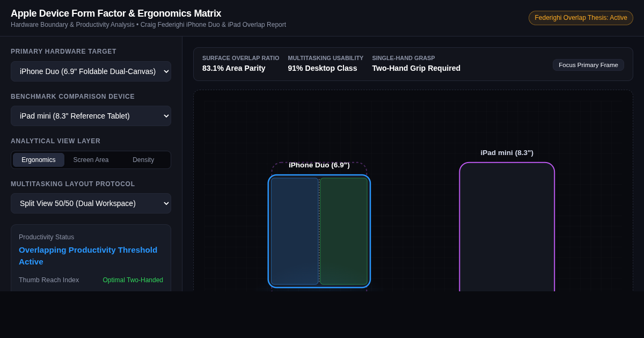This screenshot has width=644, height=338.
Task: Select the Ergonomics view layer
Action: point(39,160)
